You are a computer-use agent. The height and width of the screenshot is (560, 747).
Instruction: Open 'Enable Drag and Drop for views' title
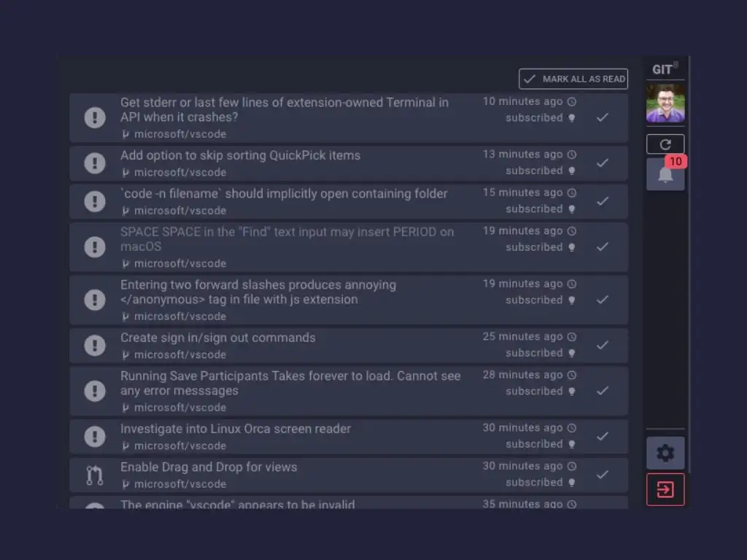coord(209,467)
